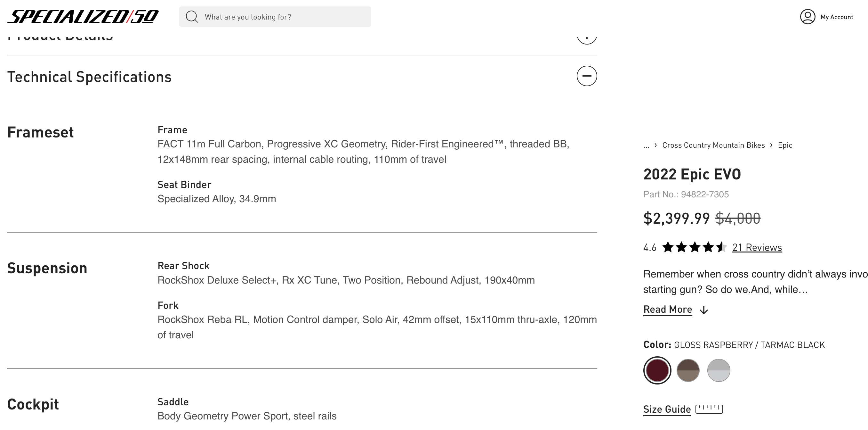The height and width of the screenshot is (430, 868).
Task: Expand the breadcrumb ellipsis
Action: (x=646, y=145)
